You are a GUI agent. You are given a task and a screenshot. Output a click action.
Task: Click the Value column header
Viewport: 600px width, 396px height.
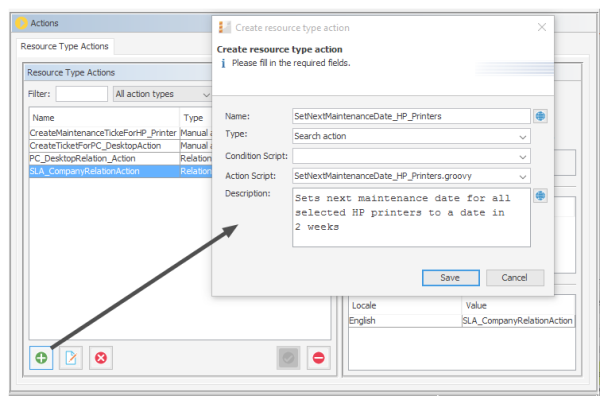click(x=518, y=306)
